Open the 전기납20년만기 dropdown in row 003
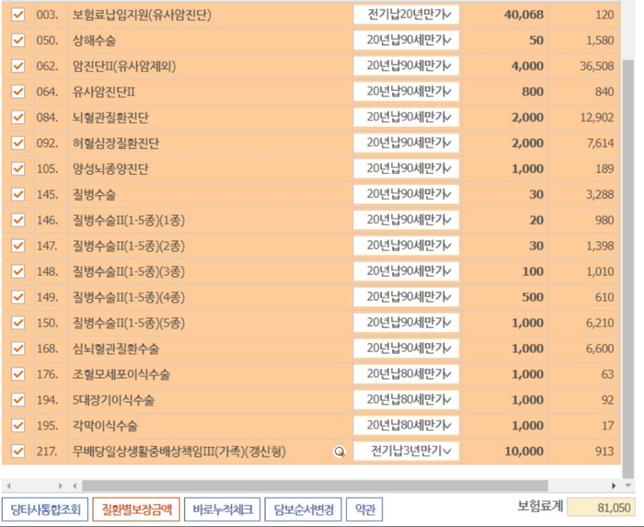644x527 pixels. [405, 15]
